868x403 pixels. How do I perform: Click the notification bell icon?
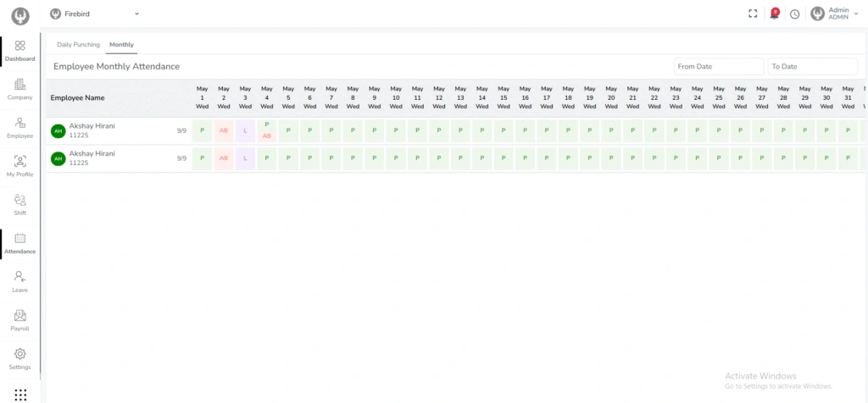(x=774, y=14)
